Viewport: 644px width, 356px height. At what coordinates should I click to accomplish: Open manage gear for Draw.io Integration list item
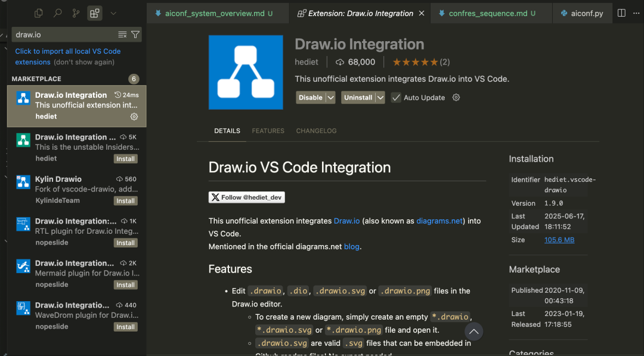point(134,117)
